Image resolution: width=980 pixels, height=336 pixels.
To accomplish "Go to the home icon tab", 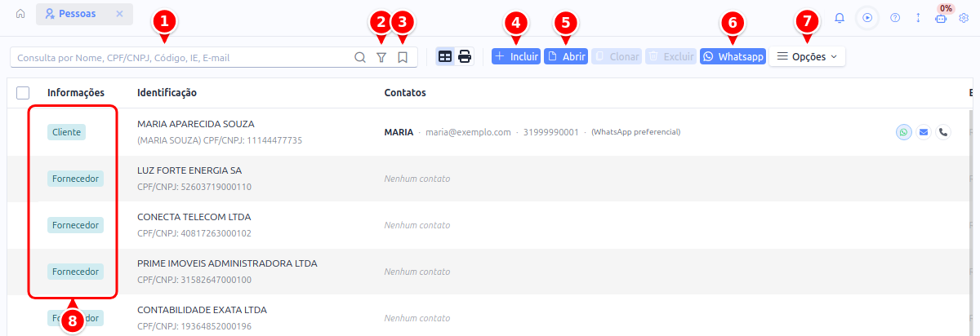I will pyautogui.click(x=20, y=14).
